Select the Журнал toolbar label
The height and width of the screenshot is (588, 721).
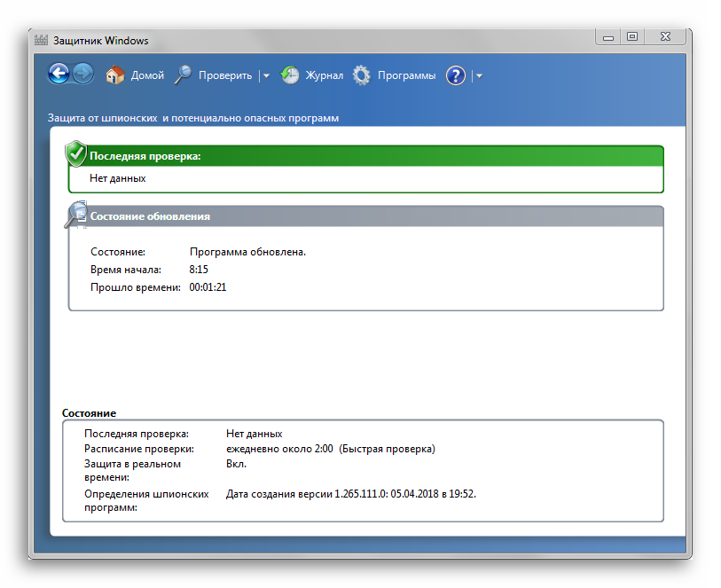pos(324,75)
